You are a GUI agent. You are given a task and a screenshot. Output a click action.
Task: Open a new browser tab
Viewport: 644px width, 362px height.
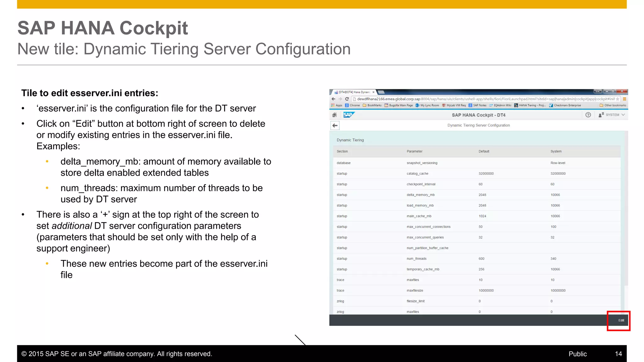pos(381,92)
